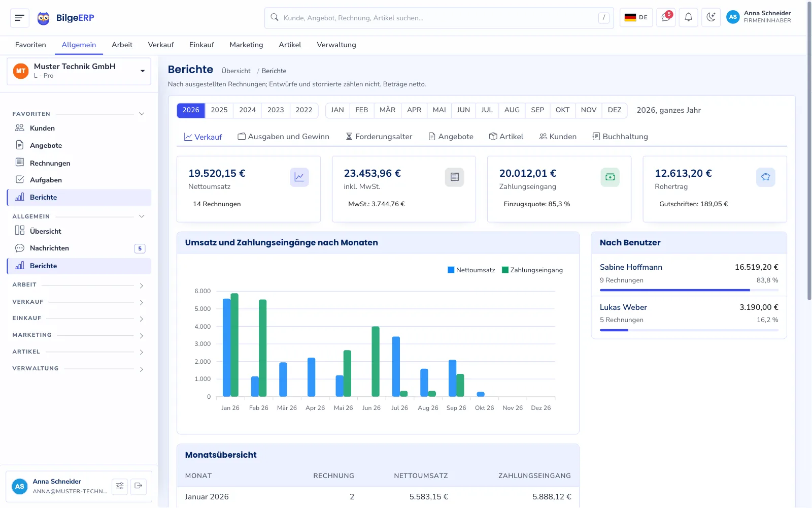Open the DE language selector

(x=636, y=18)
